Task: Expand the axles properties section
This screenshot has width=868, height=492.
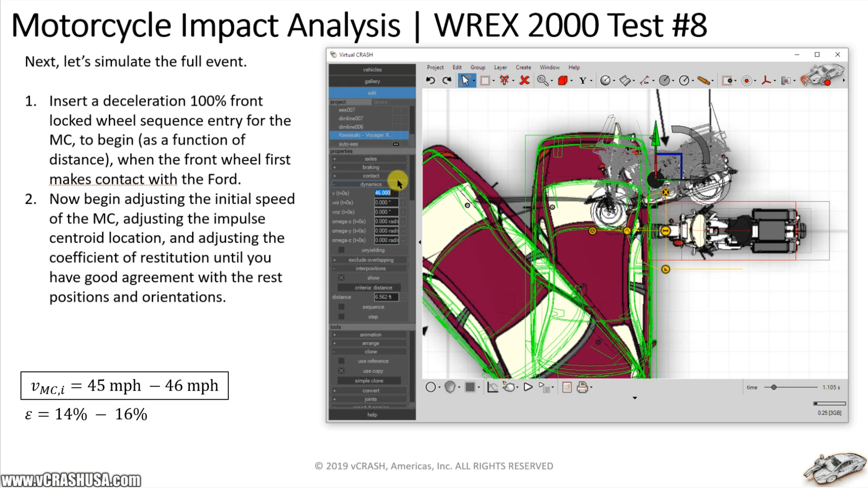Action: click(370, 159)
